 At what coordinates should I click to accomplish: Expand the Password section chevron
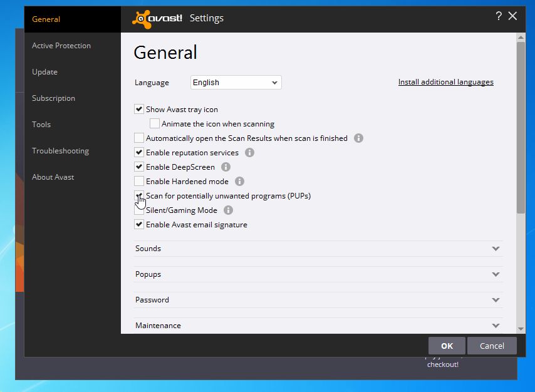point(496,300)
